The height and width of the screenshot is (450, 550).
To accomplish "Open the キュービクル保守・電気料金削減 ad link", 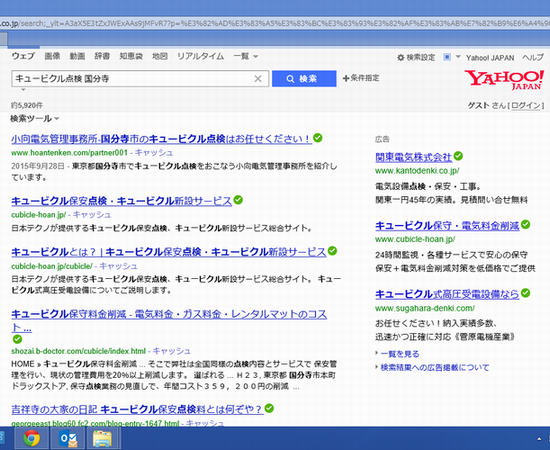I will (447, 226).
